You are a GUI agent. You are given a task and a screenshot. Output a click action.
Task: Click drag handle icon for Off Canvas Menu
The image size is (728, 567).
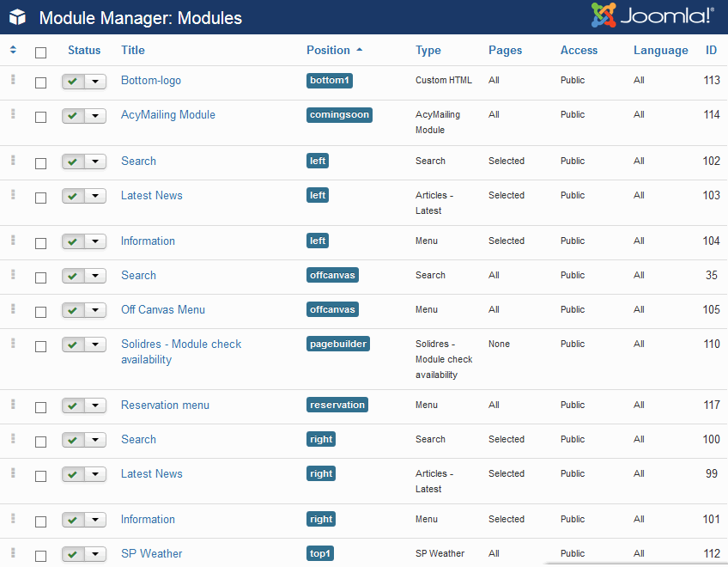13,309
